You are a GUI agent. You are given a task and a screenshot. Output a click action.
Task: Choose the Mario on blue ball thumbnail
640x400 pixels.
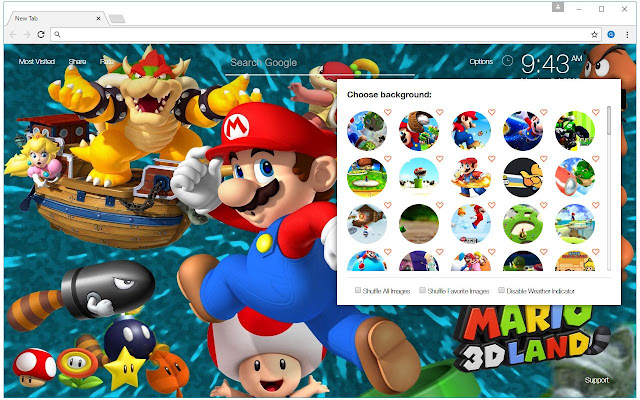coord(367,261)
